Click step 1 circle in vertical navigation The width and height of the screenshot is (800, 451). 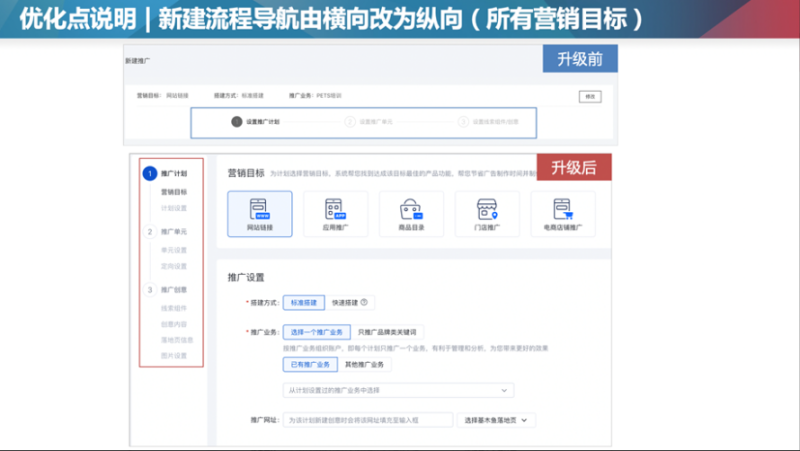pyautogui.click(x=149, y=173)
